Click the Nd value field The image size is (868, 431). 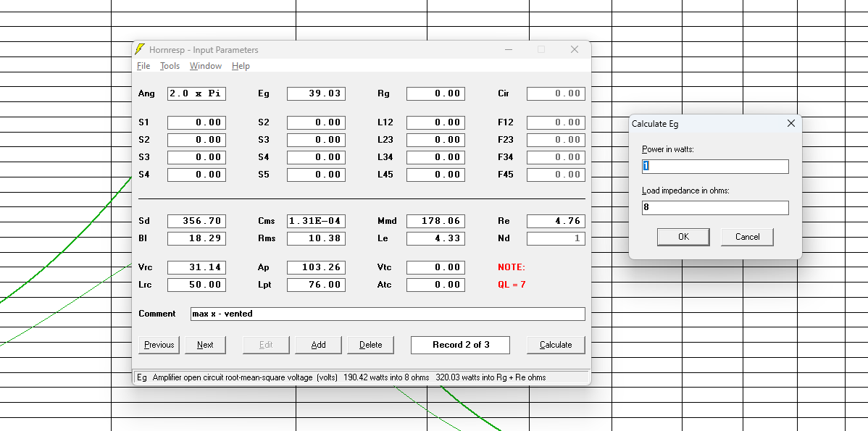[x=556, y=238]
